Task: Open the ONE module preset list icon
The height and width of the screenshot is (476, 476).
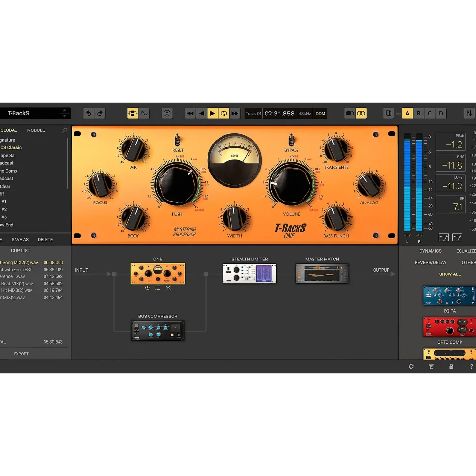Action: (x=158, y=288)
